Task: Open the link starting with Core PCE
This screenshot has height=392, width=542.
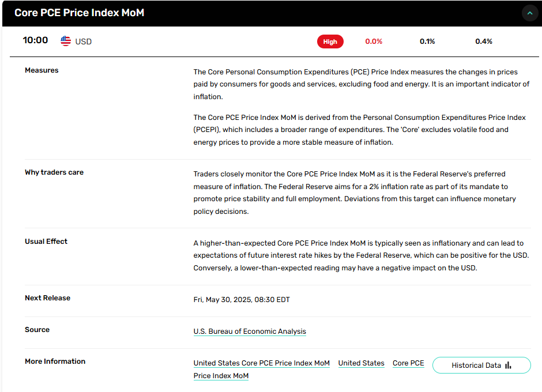Action: click(408, 363)
